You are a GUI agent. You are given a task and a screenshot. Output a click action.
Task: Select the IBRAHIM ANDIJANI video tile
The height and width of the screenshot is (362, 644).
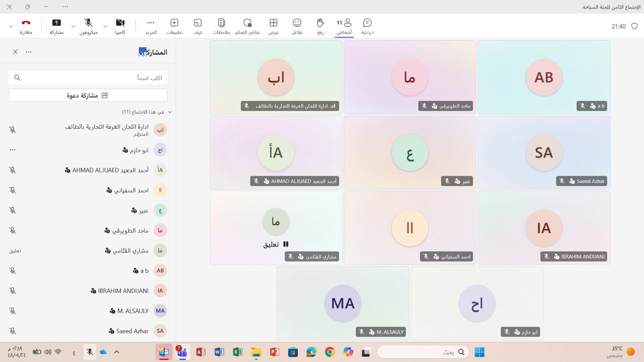pyautogui.click(x=544, y=228)
